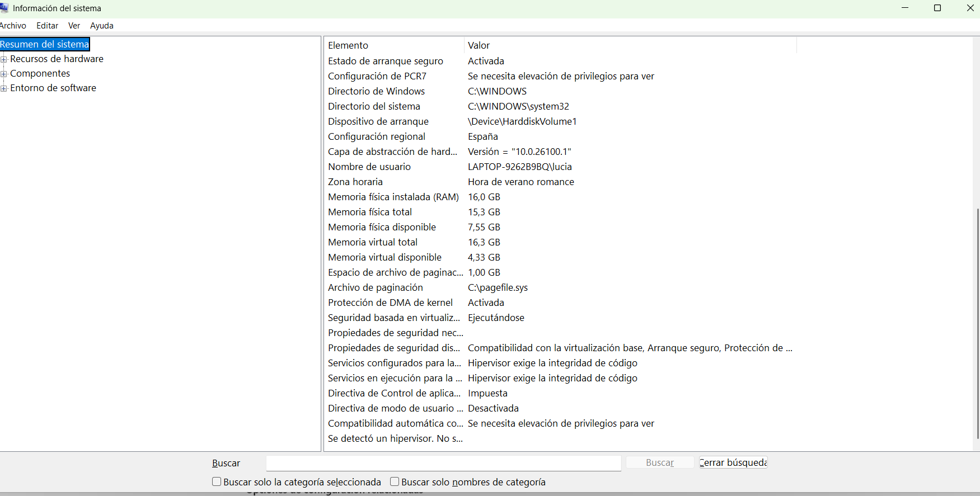Expand the Entorno de software node
The width and height of the screenshot is (980, 496).
(x=4, y=88)
